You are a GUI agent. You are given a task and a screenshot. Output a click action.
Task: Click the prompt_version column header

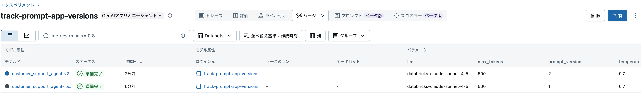pyautogui.click(x=565, y=61)
